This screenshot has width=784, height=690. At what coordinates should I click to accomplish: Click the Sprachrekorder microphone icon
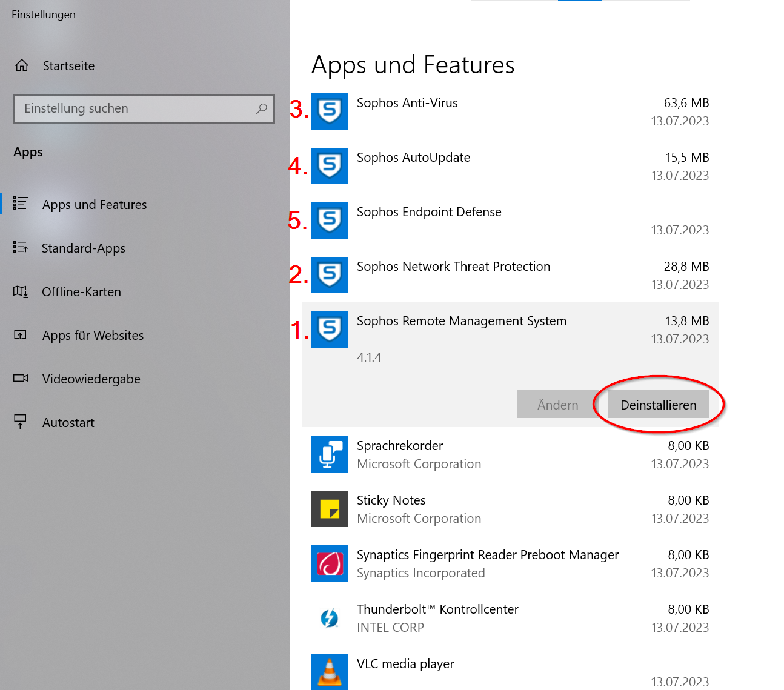[329, 454]
